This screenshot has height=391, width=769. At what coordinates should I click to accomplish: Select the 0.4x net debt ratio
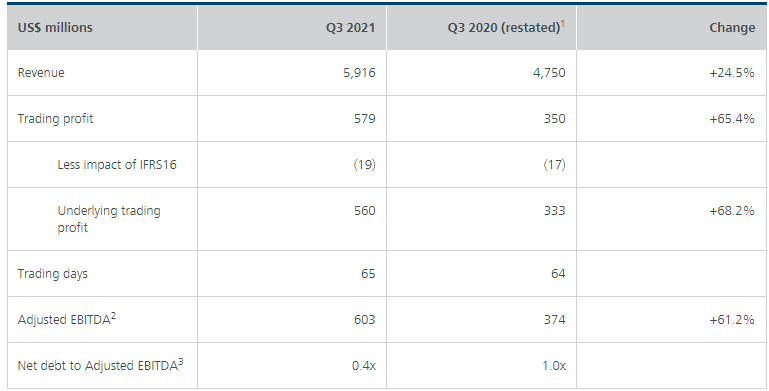[364, 366]
